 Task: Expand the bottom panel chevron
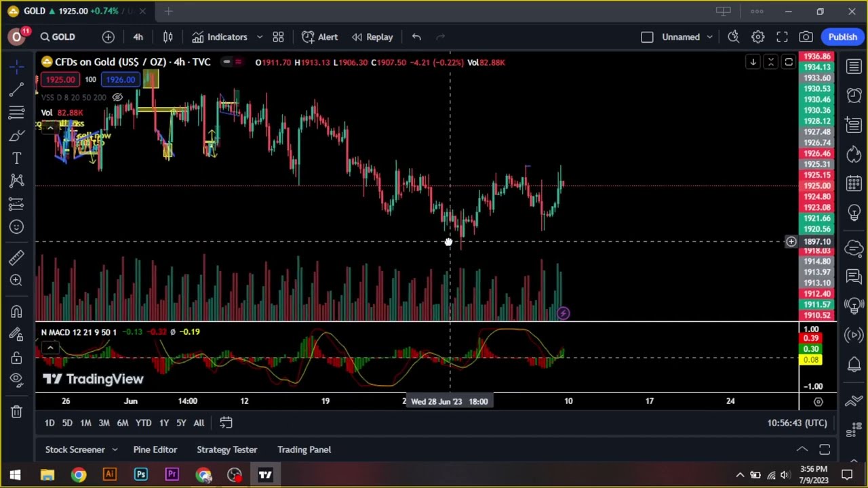pos(802,449)
